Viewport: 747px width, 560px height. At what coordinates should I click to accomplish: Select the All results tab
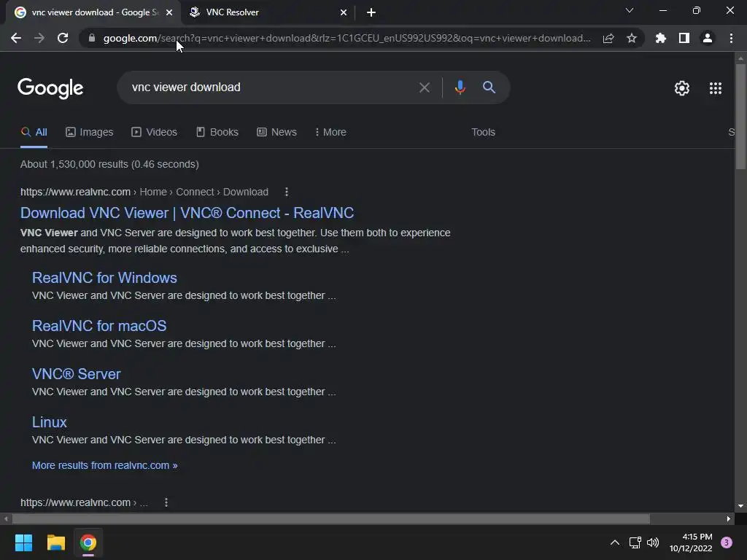tap(34, 133)
